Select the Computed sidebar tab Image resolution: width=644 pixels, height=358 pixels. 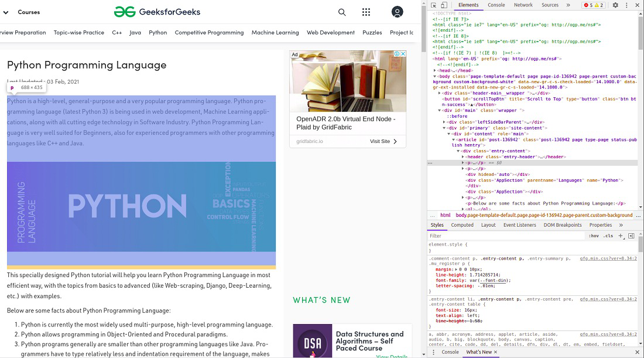462,225
